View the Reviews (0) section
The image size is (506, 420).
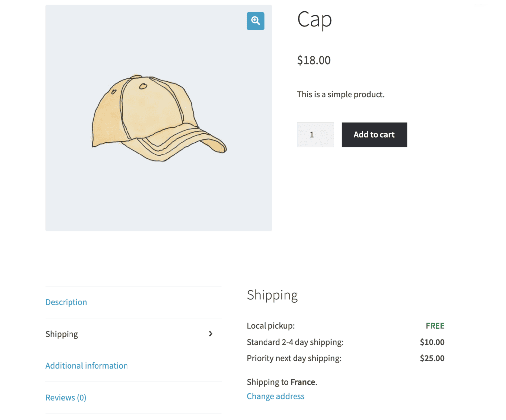pos(66,397)
